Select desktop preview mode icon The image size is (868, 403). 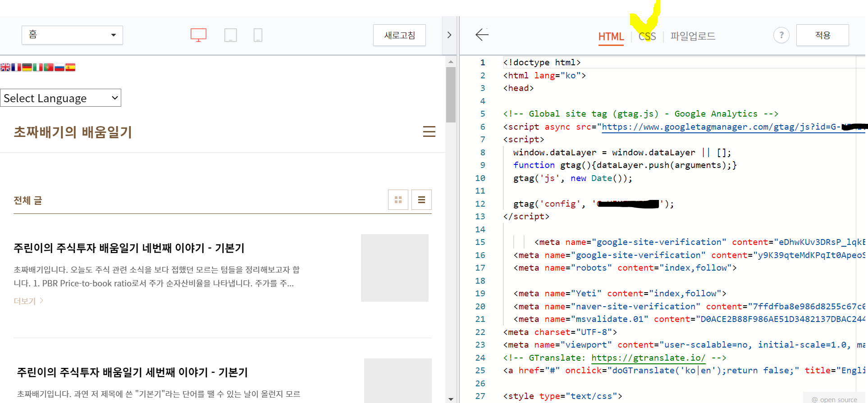(x=198, y=35)
